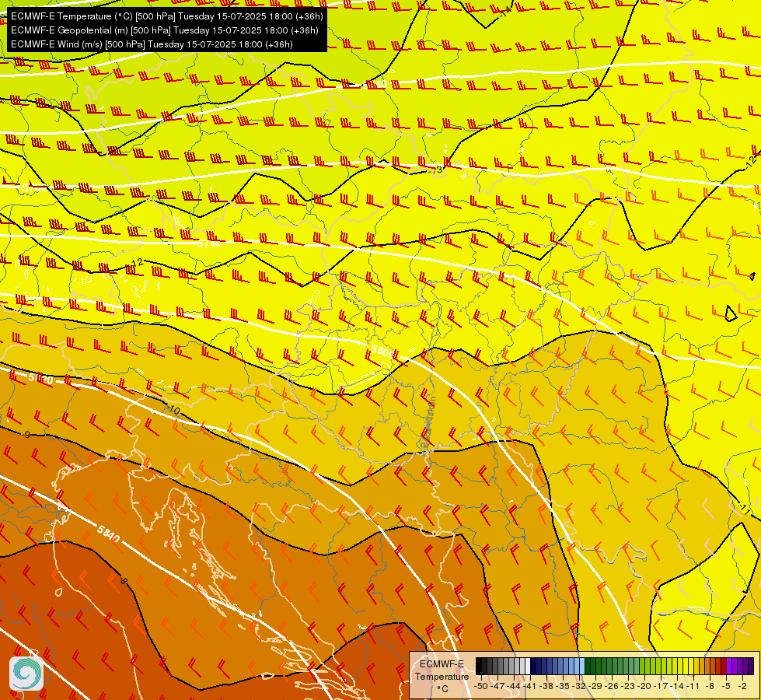Click the dark green -29 legend swatch

593,666
